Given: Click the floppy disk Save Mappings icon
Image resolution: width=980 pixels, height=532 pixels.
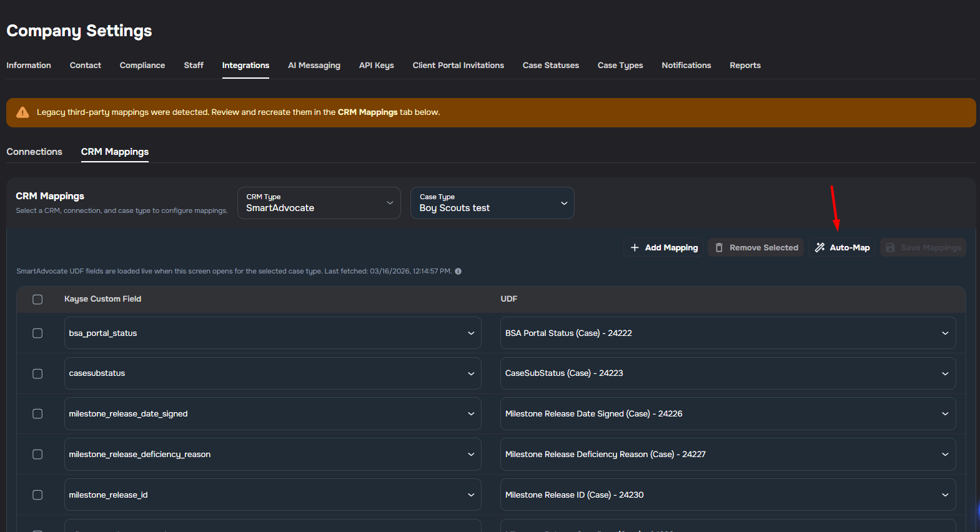Looking at the screenshot, I should [x=891, y=248].
